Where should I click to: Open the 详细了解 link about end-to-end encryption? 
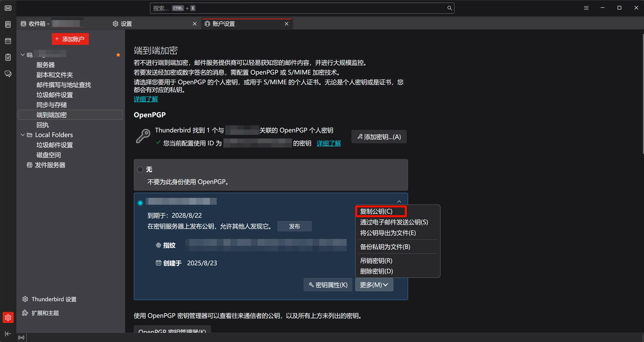(x=146, y=99)
